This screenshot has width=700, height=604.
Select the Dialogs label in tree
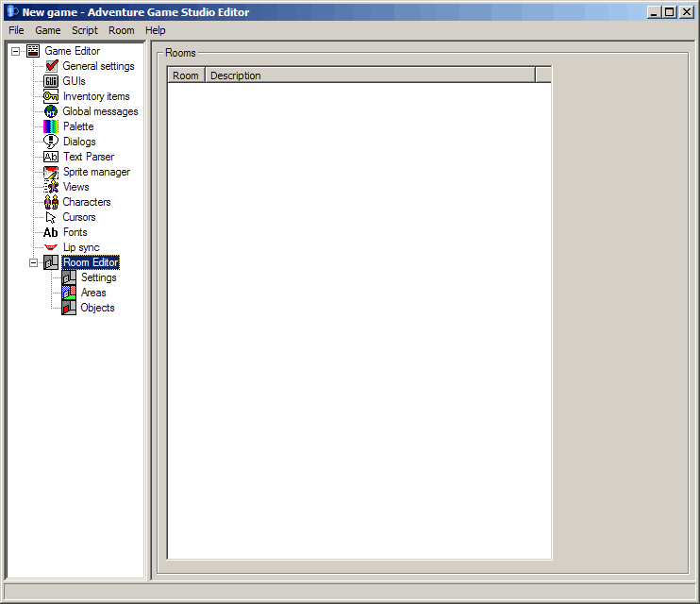point(79,143)
